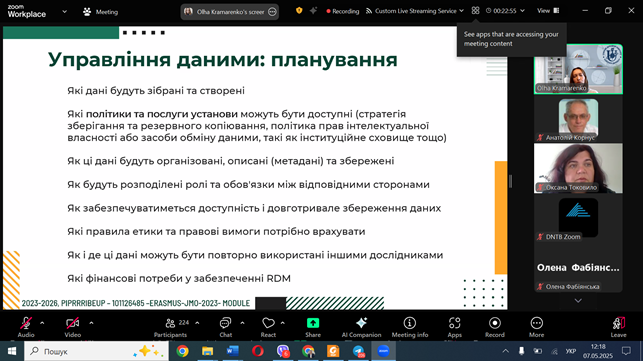The image size is (643, 361).
Task: Click the AI Companion sparkle icon in title bar
Action: (313, 11)
